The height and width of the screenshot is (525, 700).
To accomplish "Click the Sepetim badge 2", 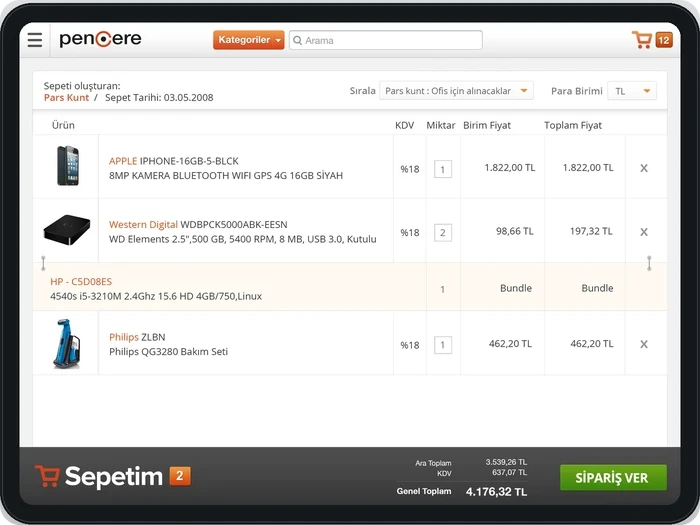I will (180, 476).
